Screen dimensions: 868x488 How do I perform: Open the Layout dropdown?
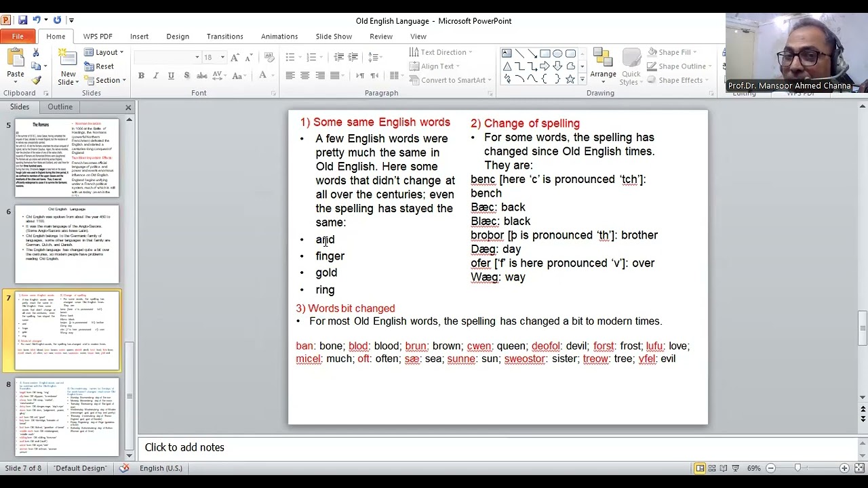[x=104, y=52]
